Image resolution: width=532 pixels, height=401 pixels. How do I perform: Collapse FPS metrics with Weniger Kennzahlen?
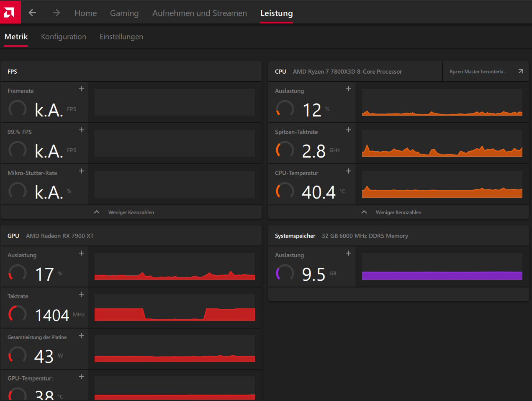(131, 212)
